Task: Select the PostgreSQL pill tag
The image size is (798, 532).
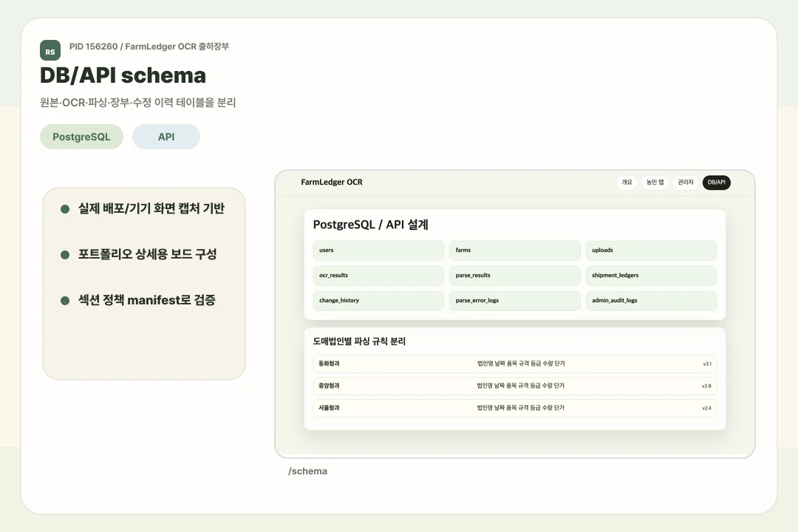Action: (x=81, y=137)
